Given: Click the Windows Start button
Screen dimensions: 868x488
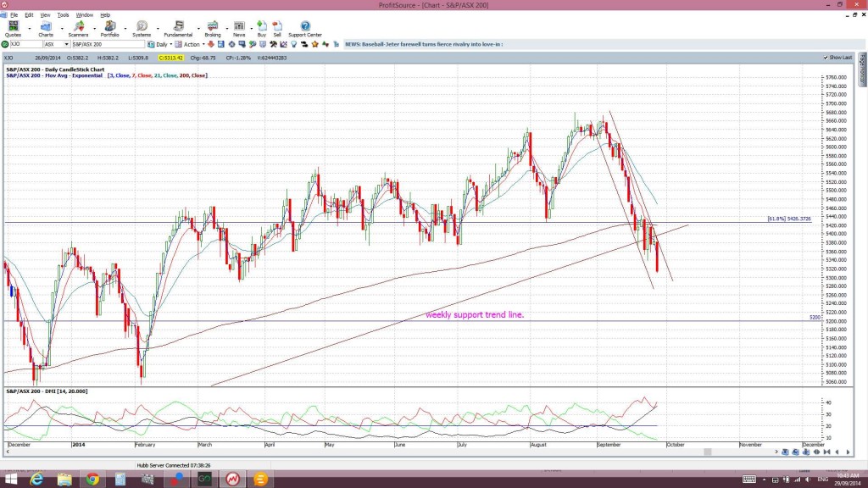Looking at the screenshot, I should point(11,480).
